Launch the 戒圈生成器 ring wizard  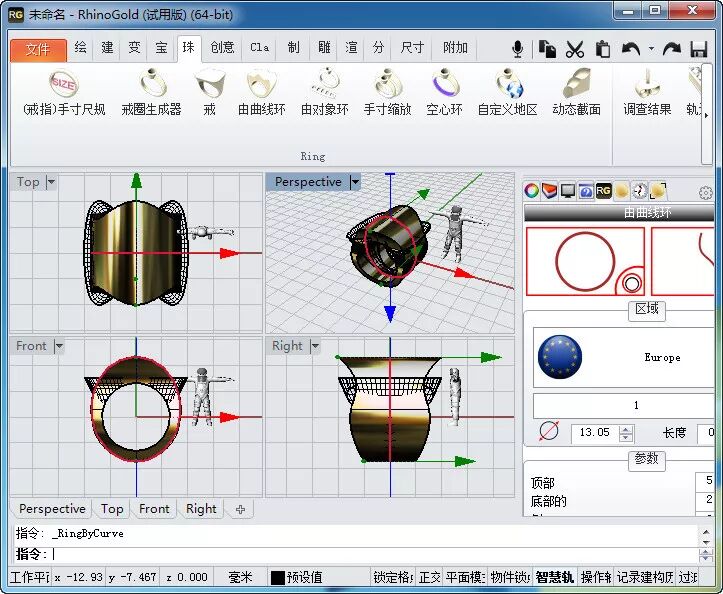click(151, 93)
